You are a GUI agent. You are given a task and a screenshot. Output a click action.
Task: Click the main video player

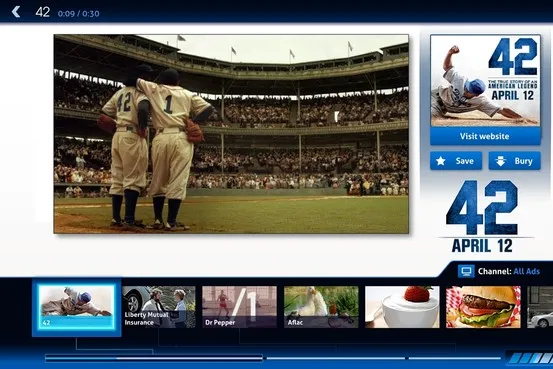pos(231,134)
